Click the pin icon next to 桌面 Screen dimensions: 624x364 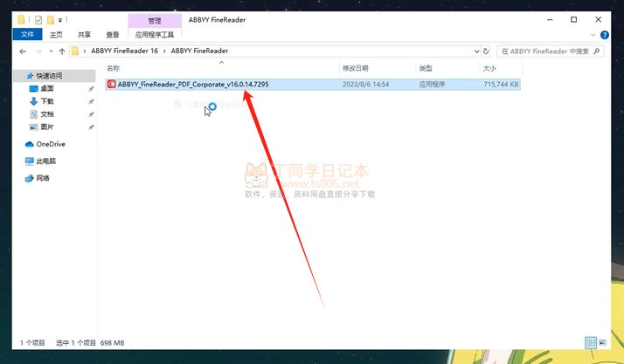click(91, 89)
